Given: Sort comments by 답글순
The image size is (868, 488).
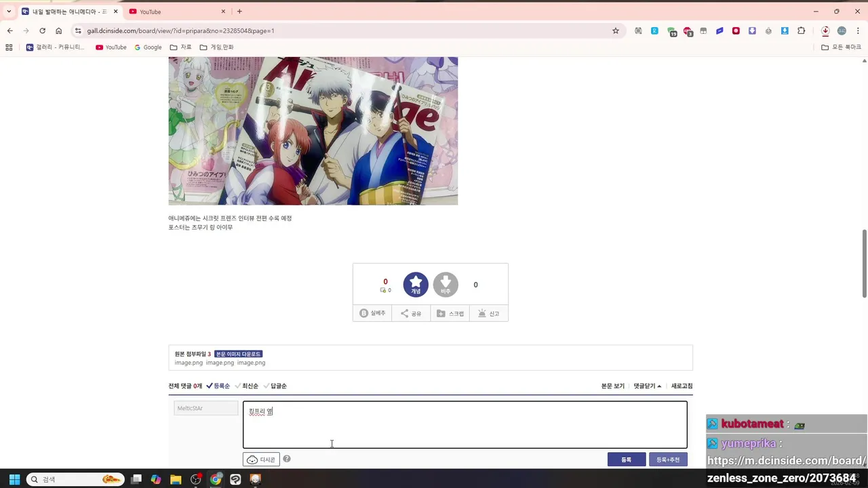Looking at the screenshot, I should pos(275,386).
